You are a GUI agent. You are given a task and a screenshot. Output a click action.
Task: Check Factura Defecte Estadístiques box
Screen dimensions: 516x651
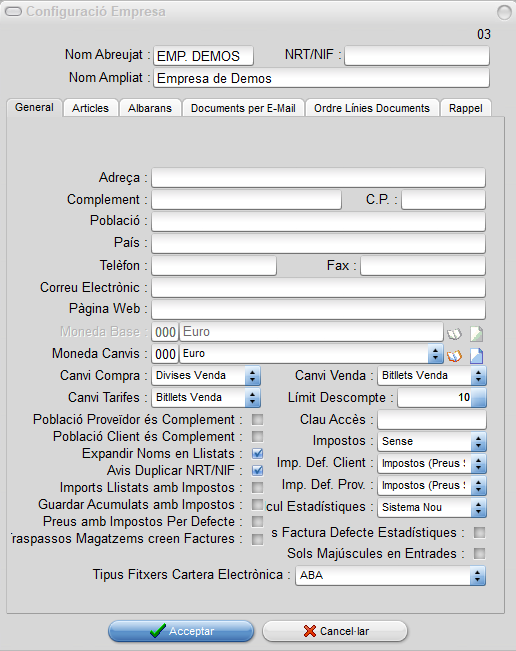point(479,532)
